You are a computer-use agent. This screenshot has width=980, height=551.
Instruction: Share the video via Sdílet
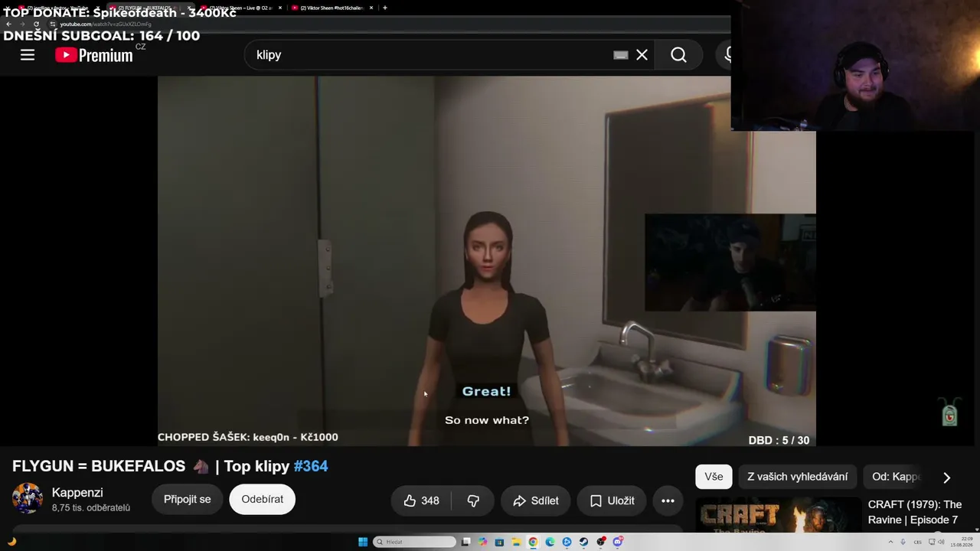tap(535, 500)
